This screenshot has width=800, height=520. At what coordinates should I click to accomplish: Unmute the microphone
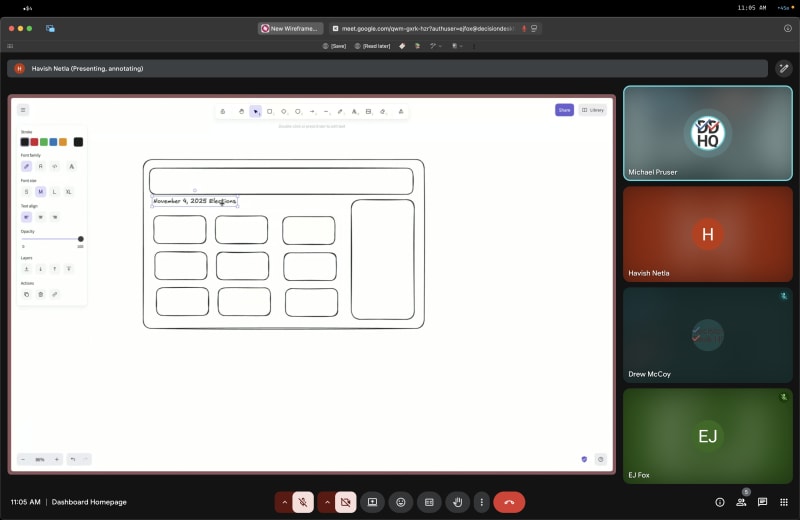[303, 502]
